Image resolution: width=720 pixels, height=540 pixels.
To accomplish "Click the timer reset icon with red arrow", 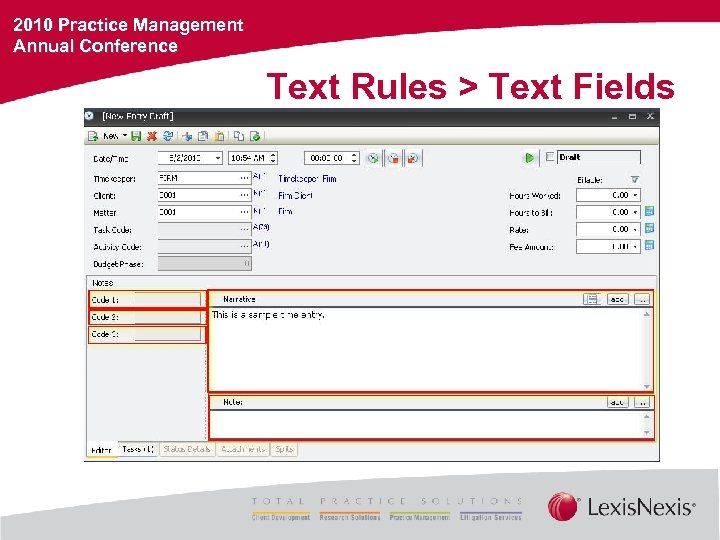I will [413, 158].
